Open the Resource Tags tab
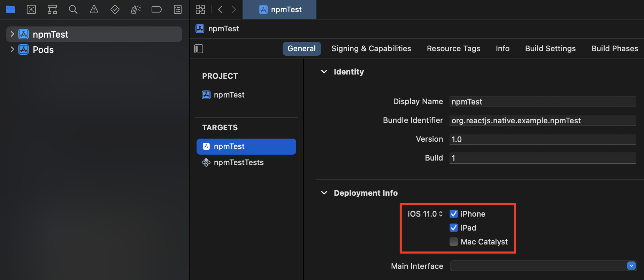This screenshot has width=644, height=280. click(x=453, y=49)
